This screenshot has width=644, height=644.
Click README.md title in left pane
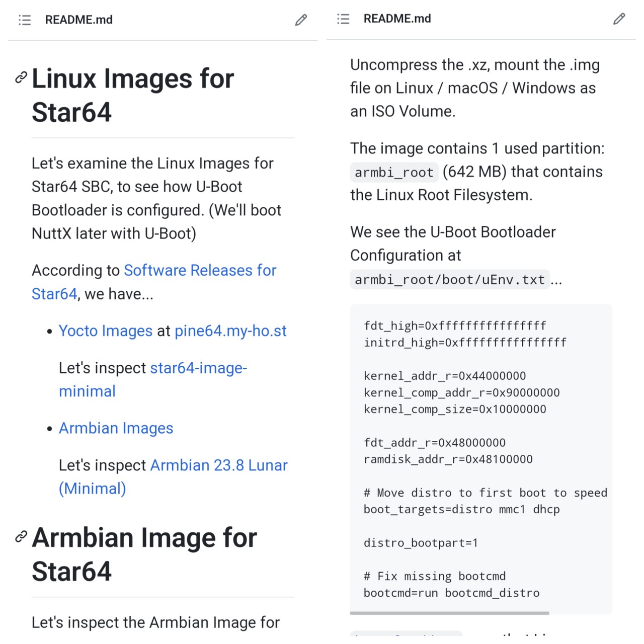pos(79,20)
